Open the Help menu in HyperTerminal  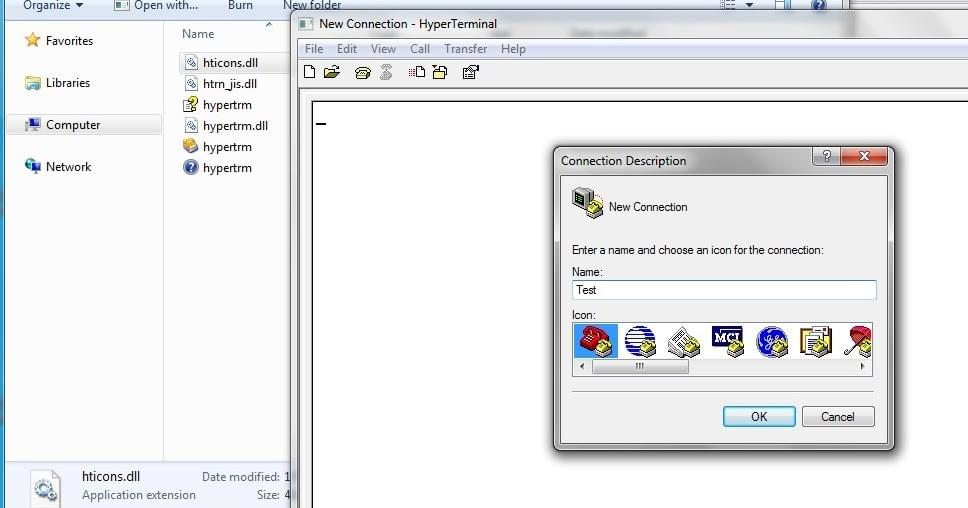point(513,49)
